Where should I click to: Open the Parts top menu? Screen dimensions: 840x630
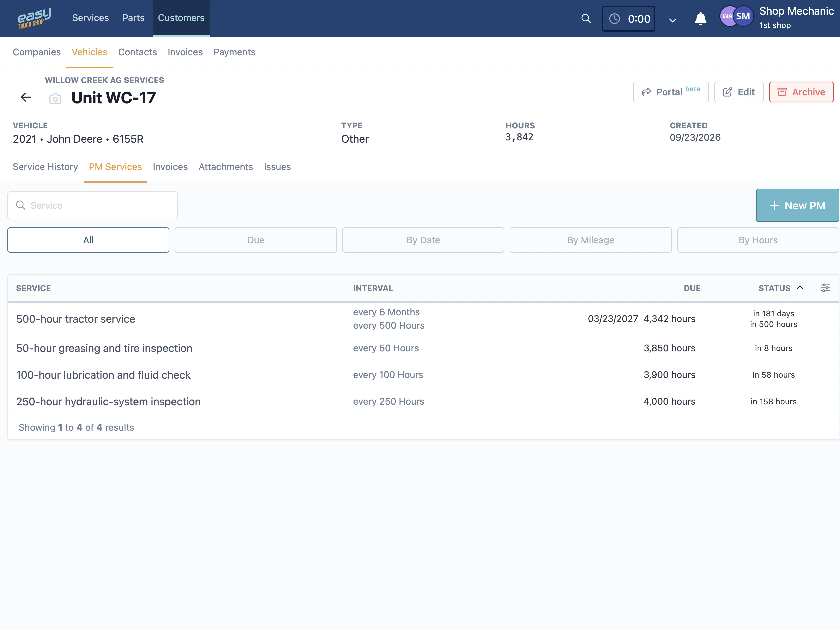click(x=133, y=18)
